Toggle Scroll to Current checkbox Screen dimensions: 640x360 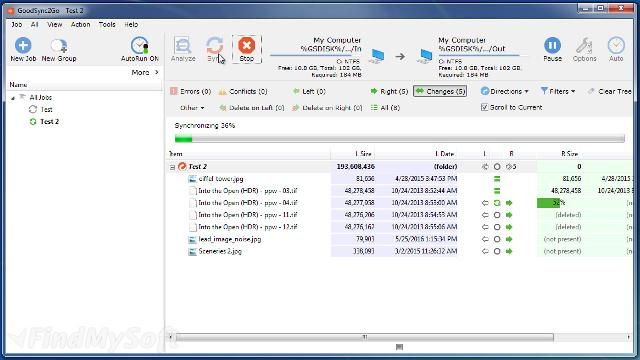click(484, 107)
